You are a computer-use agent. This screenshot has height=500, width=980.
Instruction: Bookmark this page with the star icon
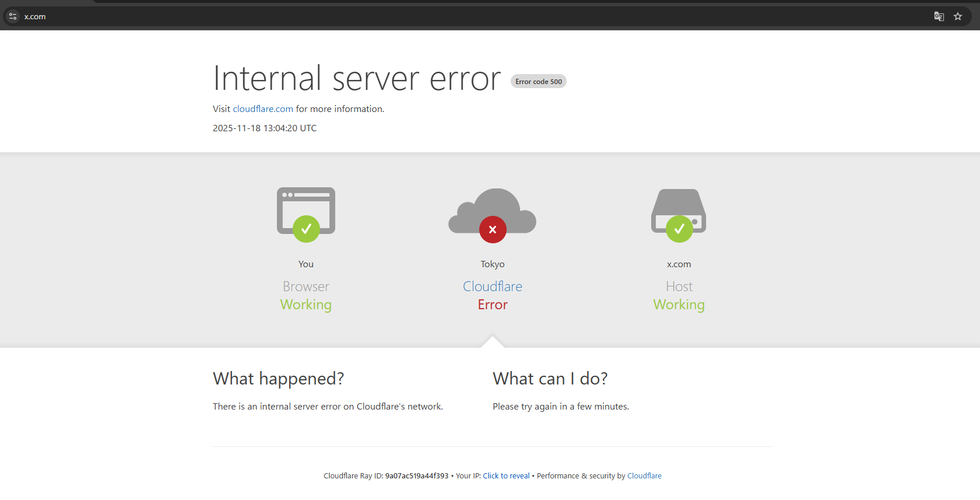click(x=958, y=16)
